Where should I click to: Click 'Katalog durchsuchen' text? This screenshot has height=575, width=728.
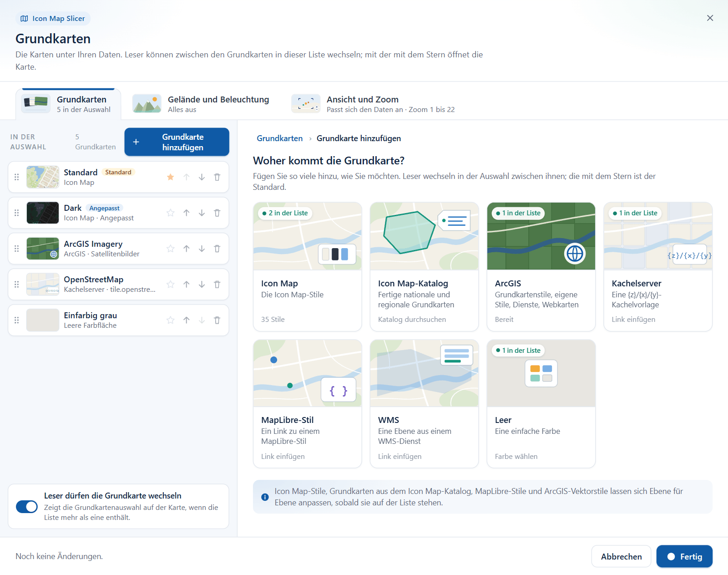(x=412, y=320)
